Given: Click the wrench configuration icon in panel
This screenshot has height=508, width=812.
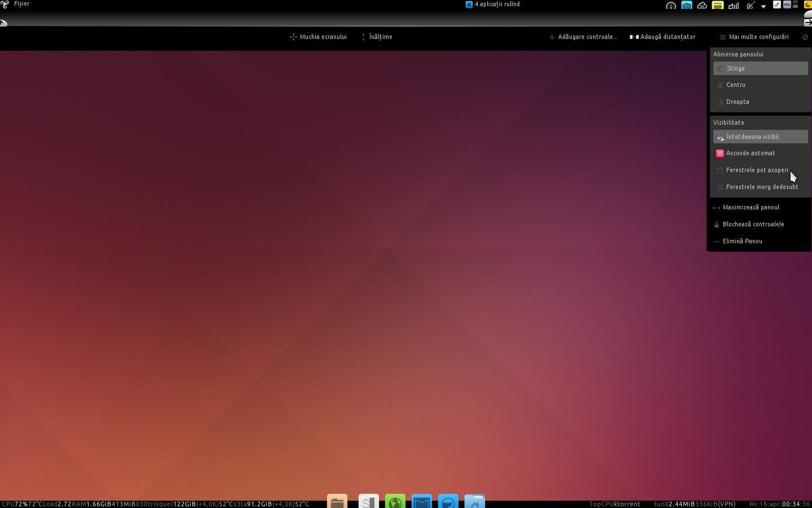Looking at the screenshot, I should pyautogui.click(x=776, y=5).
